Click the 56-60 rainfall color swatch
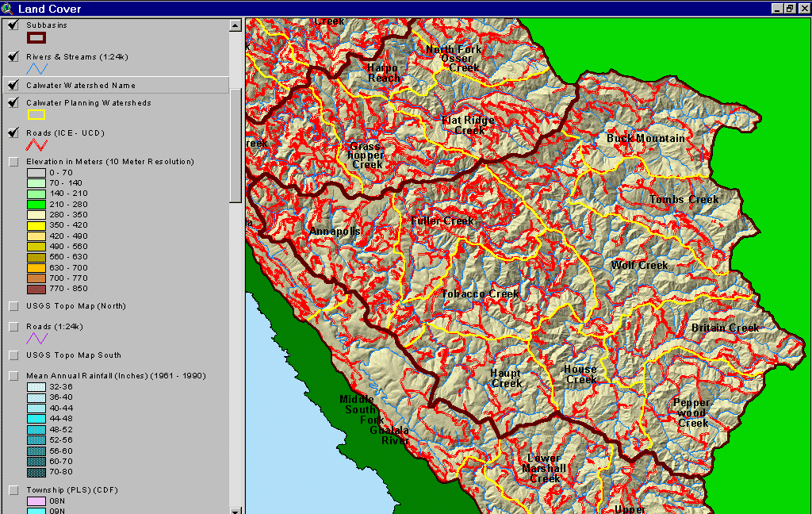 coord(36,451)
